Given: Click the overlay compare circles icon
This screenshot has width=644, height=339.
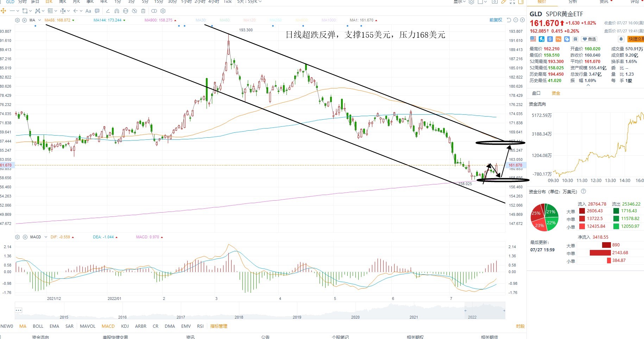Looking at the screenshot, I should click(154, 11).
